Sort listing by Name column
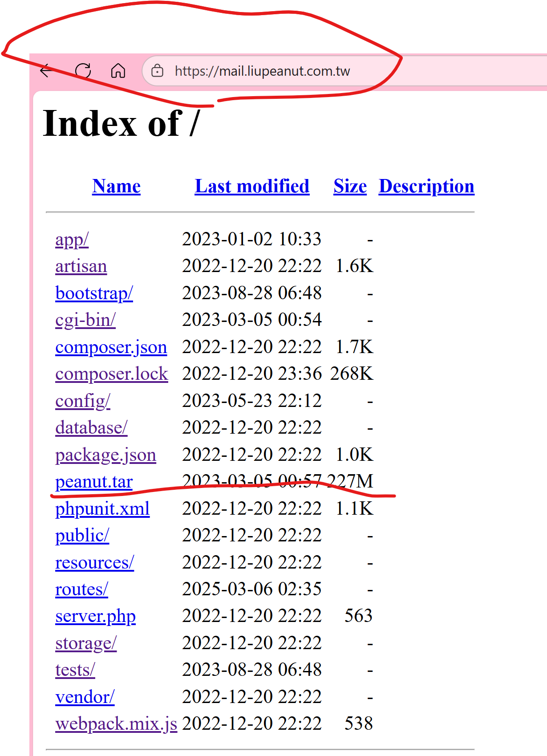Image resolution: width=547 pixels, height=756 pixels. tap(117, 186)
